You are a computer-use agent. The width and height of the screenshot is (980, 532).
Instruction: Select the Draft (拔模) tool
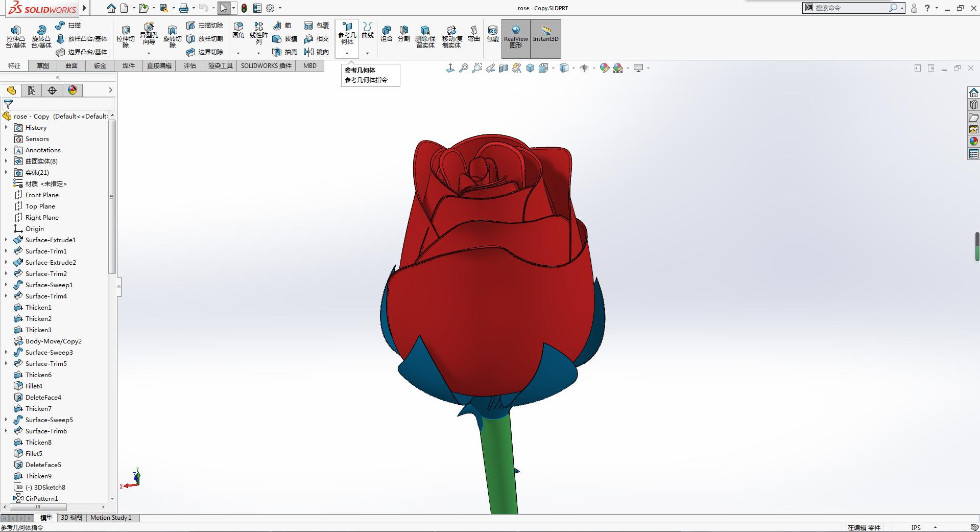(284, 39)
